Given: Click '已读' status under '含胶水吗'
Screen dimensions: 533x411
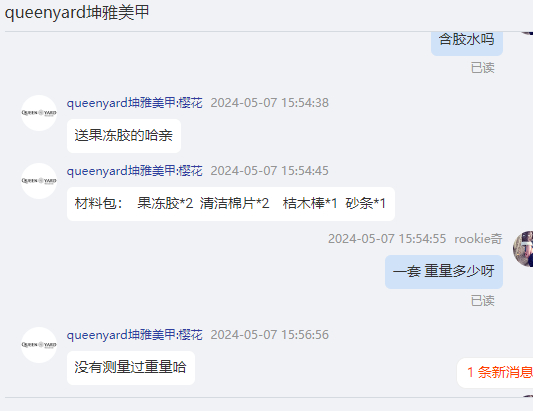Looking at the screenshot, I should pyautogui.click(x=482, y=68).
